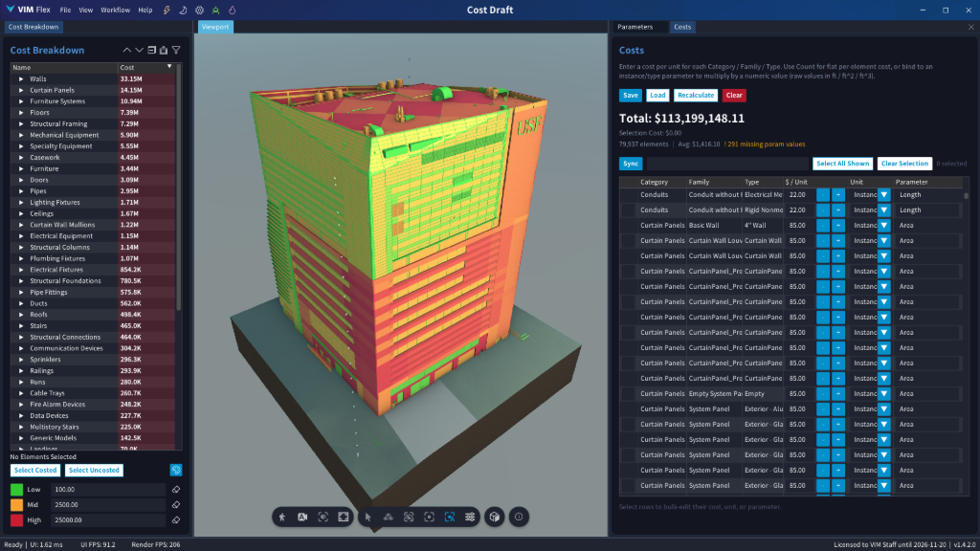Tick the checkbox for Exterior - Alu System Panel row
This screenshot has width=980, height=551.
coord(628,409)
